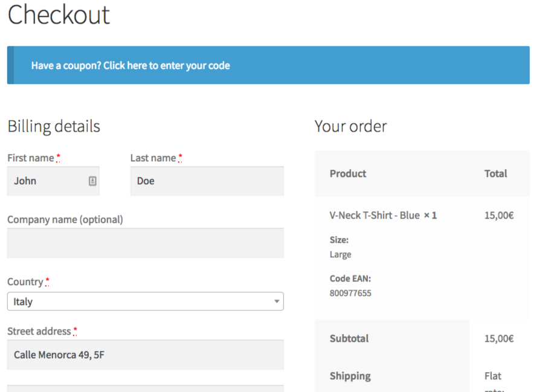
Task: Click the Code EAN value 800977655
Action: point(350,294)
